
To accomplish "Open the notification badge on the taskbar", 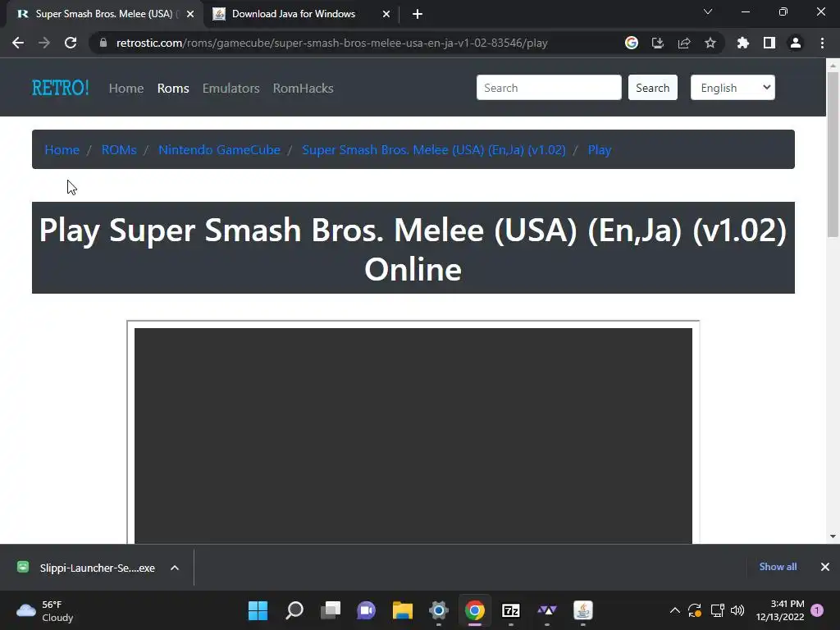I will click(x=817, y=610).
